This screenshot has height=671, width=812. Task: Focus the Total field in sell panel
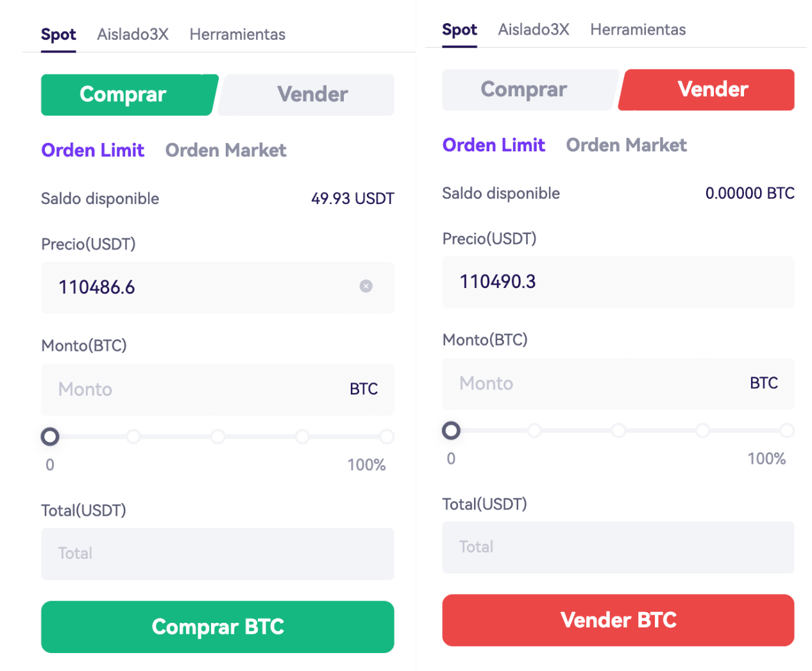(x=618, y=547)
